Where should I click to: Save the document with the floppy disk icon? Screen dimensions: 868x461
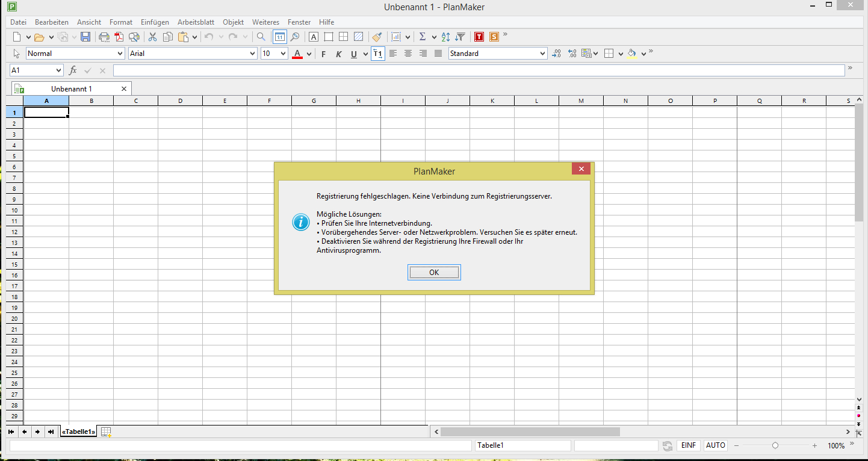(x=85, y=37)
